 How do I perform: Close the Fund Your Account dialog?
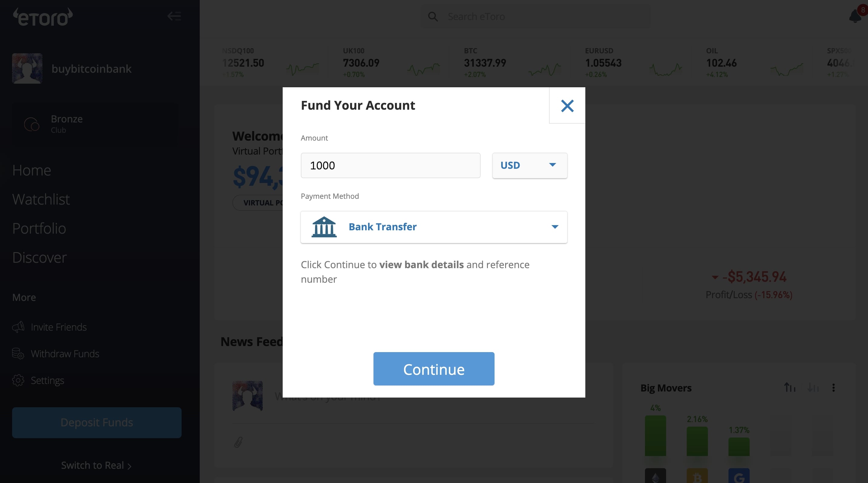pos(567,105)
